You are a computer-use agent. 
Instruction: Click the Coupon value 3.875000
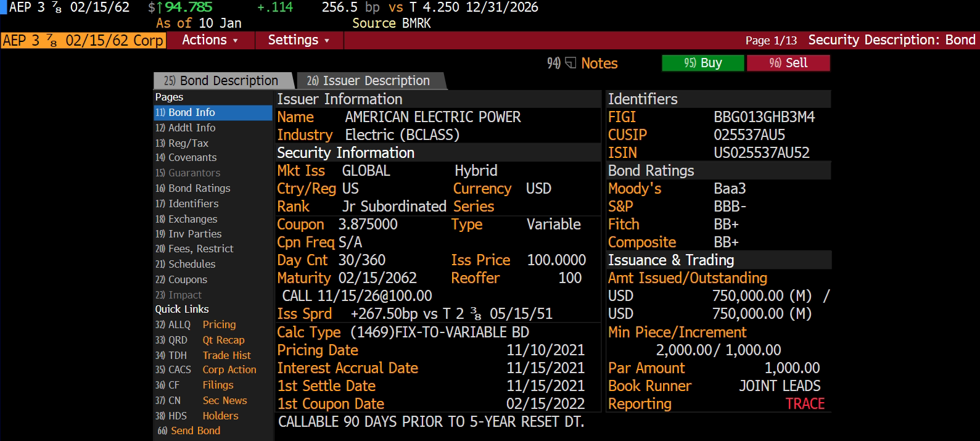click(368, 224)
